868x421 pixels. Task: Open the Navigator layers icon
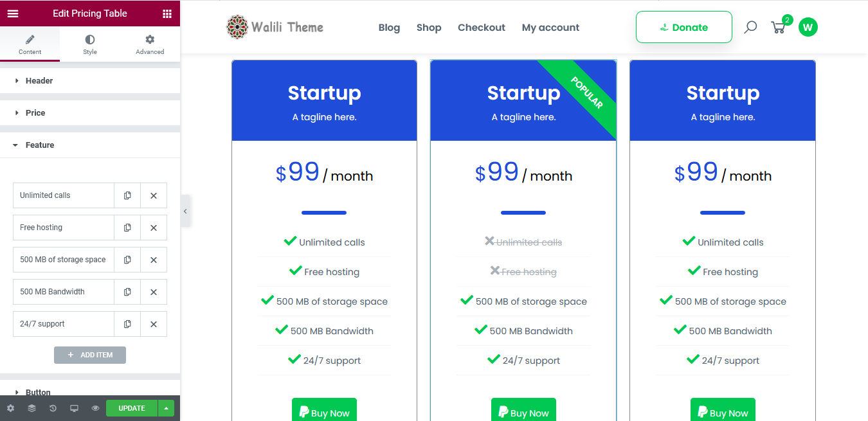point(32,408)
